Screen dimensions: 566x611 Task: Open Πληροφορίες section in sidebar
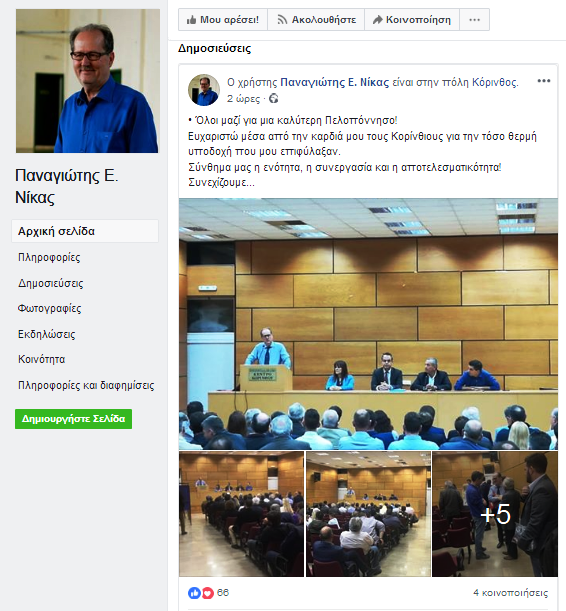tap(49, 258)
